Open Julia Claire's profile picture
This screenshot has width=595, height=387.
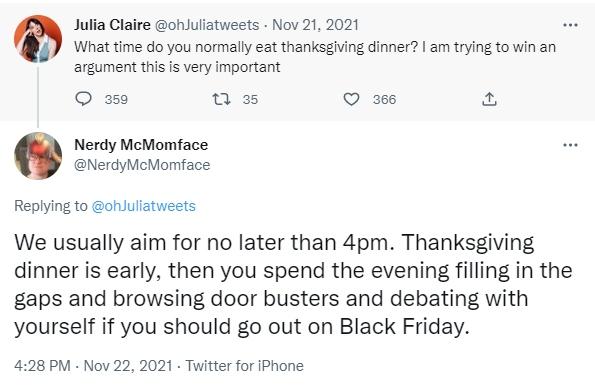click(x=38, y=39)
